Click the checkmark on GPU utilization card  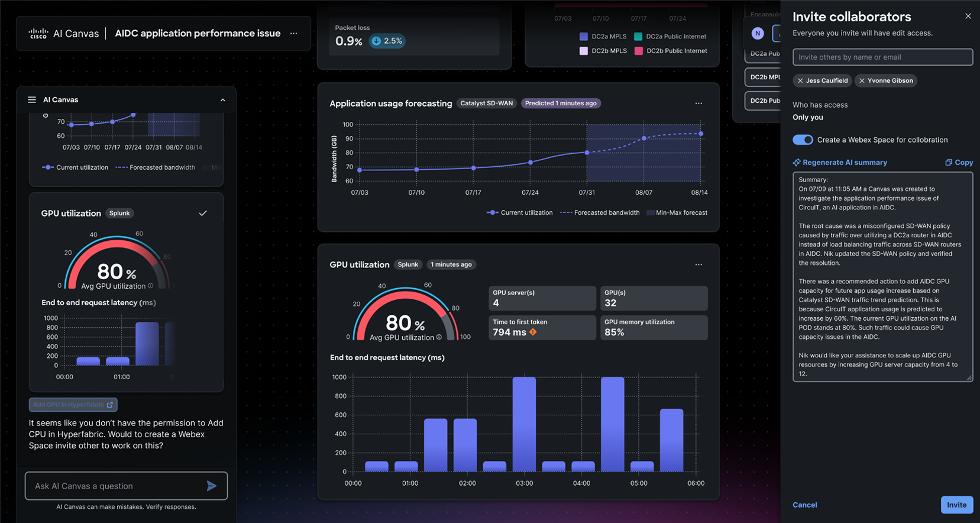click(x=203, y=213)
